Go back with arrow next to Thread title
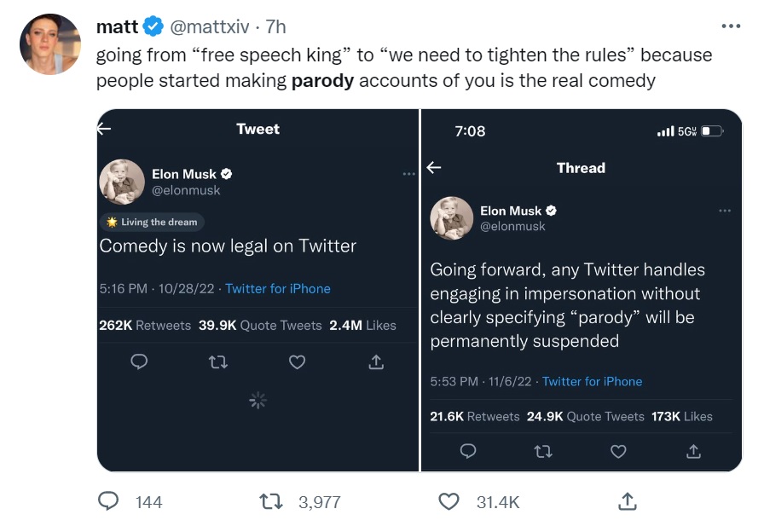Screen dimensions: 764x532 click(434, 168)
